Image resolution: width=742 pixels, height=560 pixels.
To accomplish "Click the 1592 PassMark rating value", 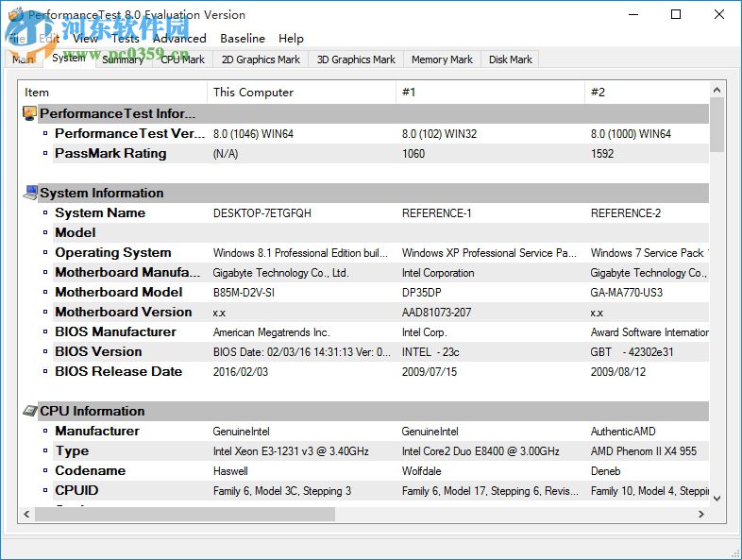I will point(602,154).
